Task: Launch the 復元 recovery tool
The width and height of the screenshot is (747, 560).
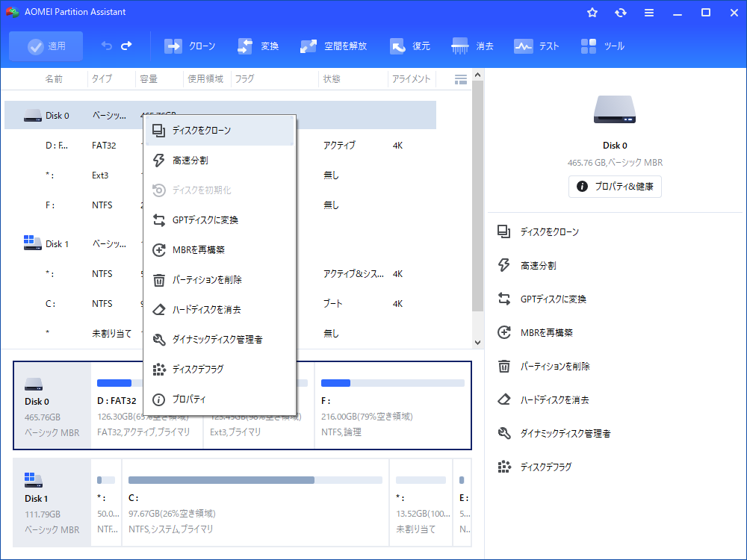Action: coord(410,46)
